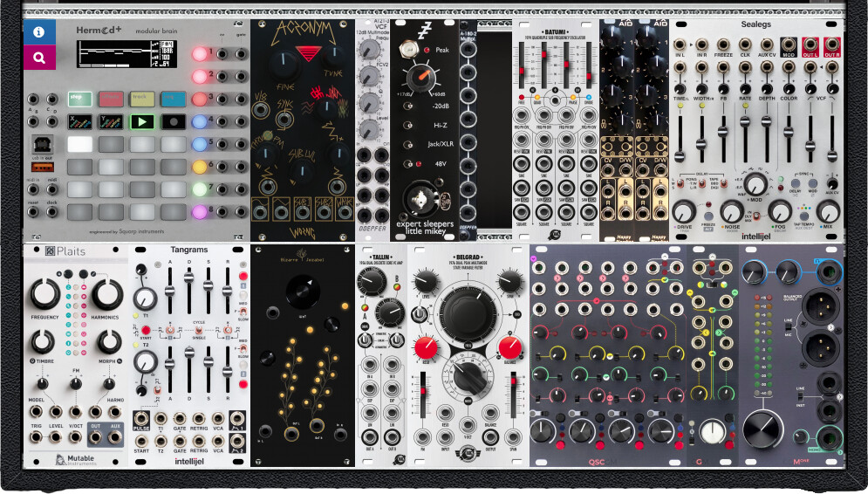Click the Sealegs red OUT R jack
This screenshot has width=868, height=494.
pos(832,45)
